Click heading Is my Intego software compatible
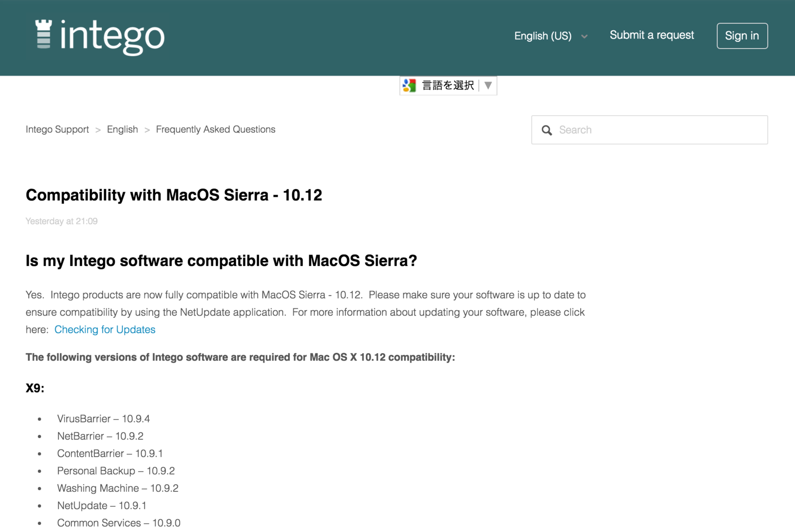 [x=221, y=260]
